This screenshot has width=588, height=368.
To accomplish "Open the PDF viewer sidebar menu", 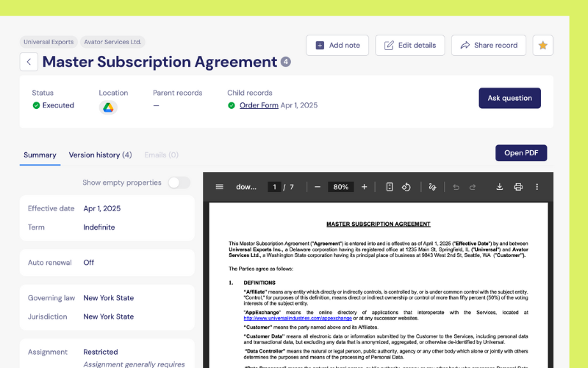I will [x=219, y=187].
